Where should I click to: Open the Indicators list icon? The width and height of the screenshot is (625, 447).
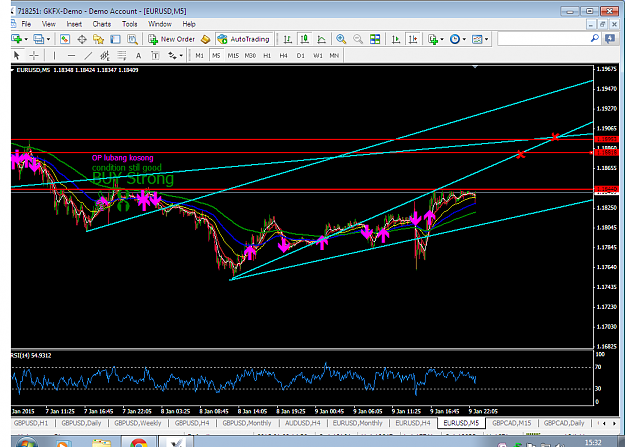click(x=432, y=39)
